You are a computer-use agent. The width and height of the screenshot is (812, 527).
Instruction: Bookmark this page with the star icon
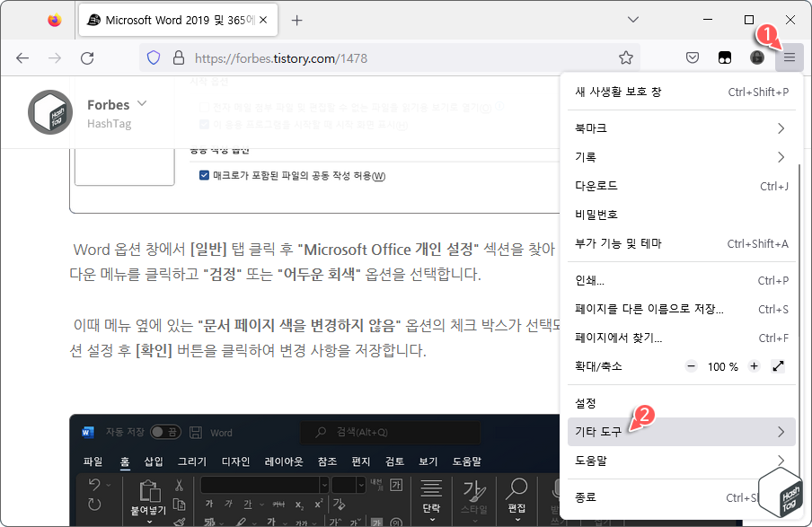click(x=625, y=57)
